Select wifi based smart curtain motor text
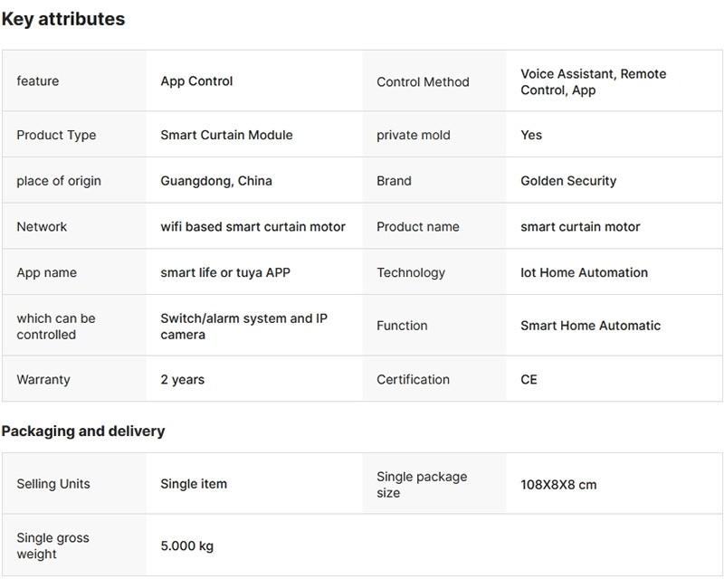The image size is (724, 588). pyautogui.click(x=252, y=227)
